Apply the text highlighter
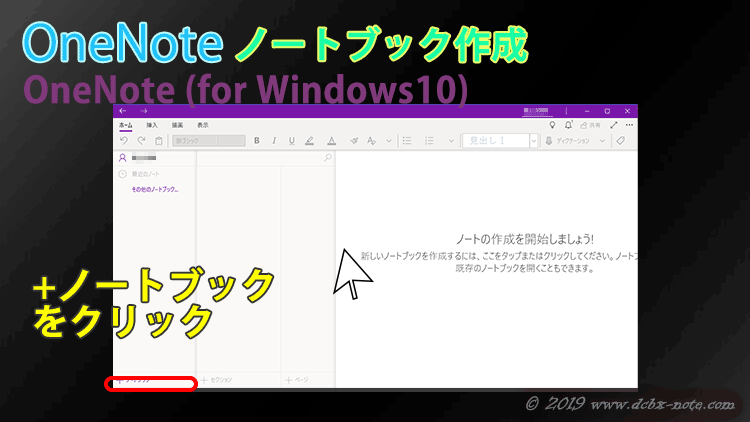 pyautogui.click(x=309, y=141)
